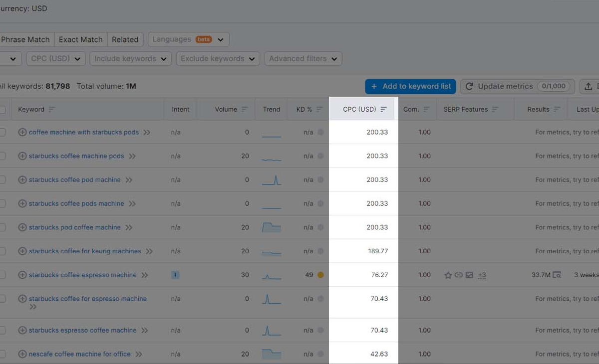The width and height of the screenshot is (599, 364).
Task: Check the 'starbucks coffee pod machine' row
Action: 2,180
